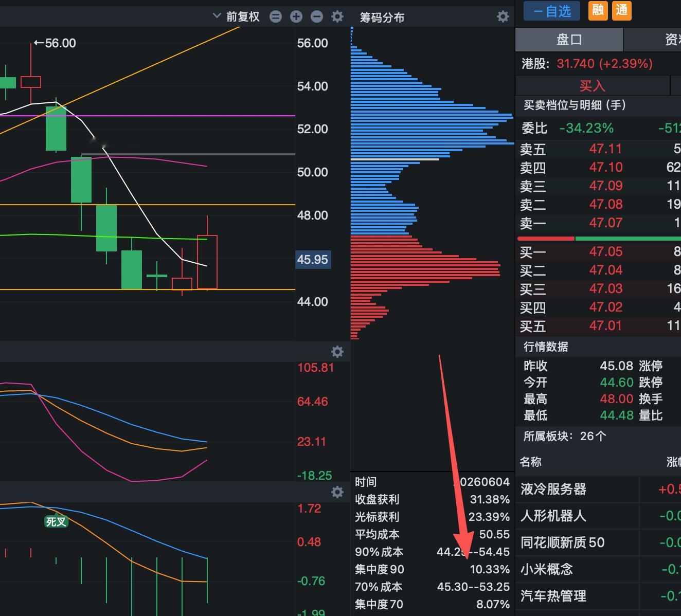
Task: Click the 买入 buy button
Action: pos(593,85)
